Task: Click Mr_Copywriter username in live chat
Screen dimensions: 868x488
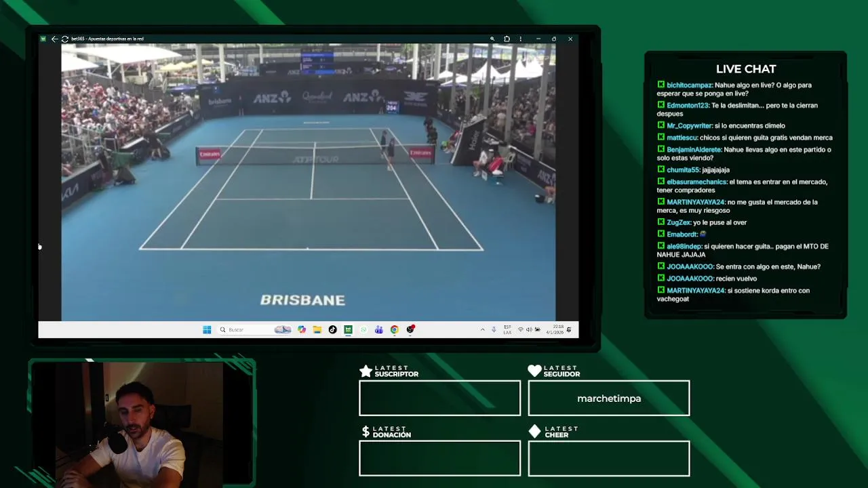Action: [690, 126]
